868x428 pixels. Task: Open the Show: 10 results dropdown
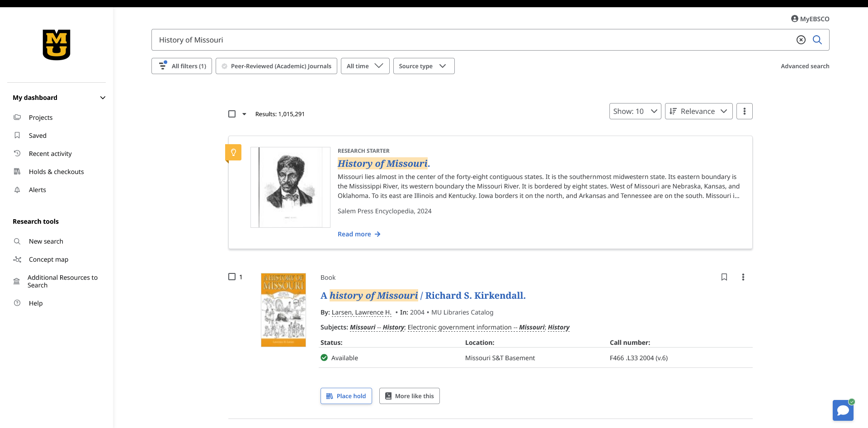coord(635,111)
